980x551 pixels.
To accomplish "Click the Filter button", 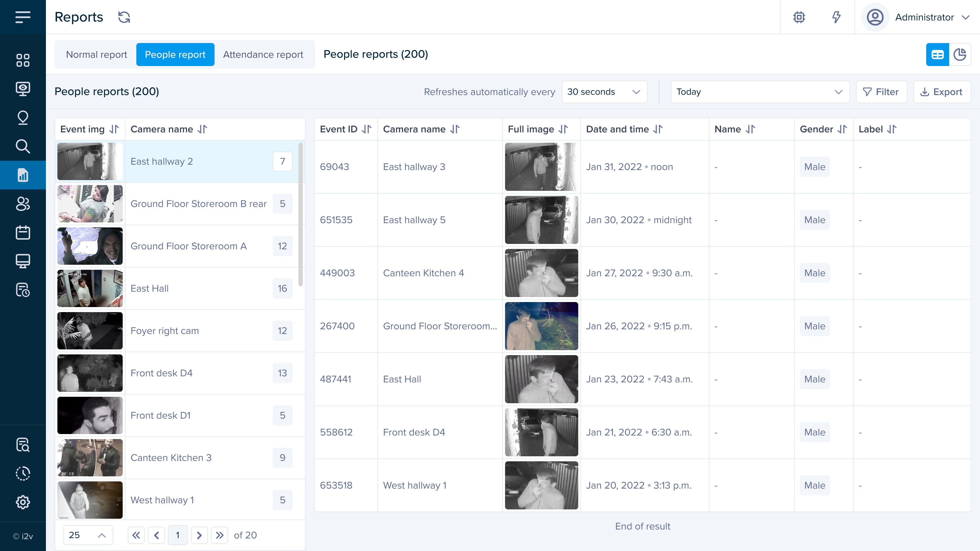I will (x=881, y=92).
